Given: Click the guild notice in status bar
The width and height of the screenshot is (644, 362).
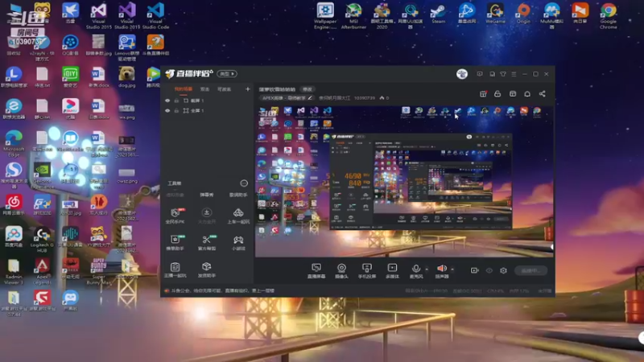Looking at the screenshot, I should (x=223, y=290).
